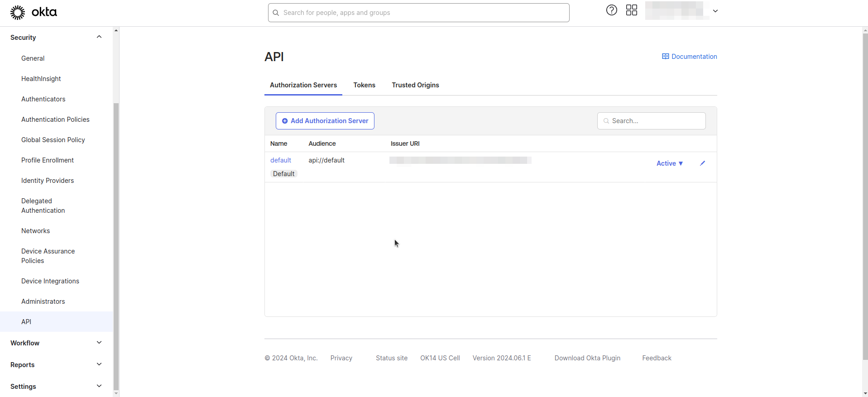The image size is (868, 397).
Task: Switch to the Authorization Servers tab
Action: click(303, 85)
